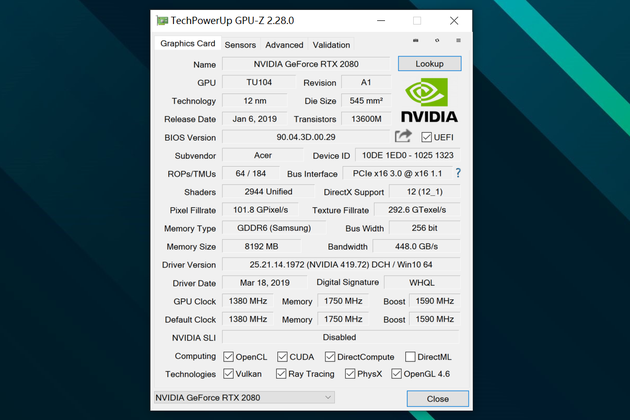
Task: Click the Memory Type field GDDR6 (Samsung)
Action: pyautogui.click(x=274, y=228)
